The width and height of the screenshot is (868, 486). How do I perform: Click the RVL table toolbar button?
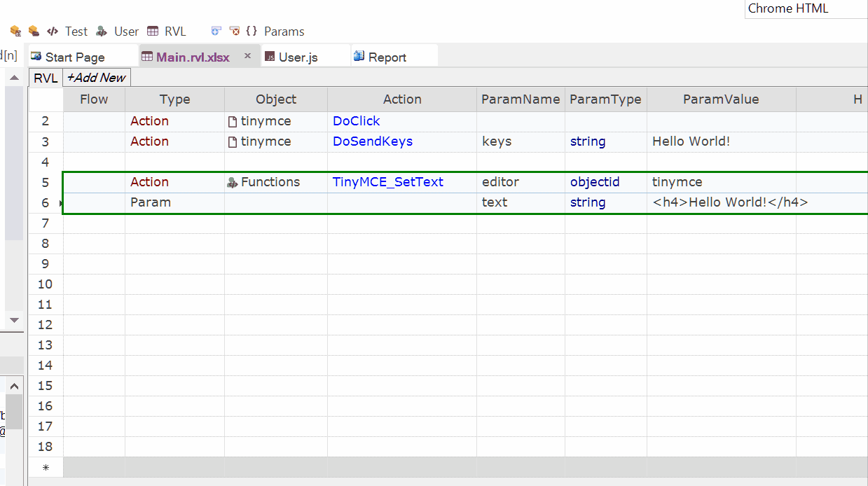click(x=167, y=31)
